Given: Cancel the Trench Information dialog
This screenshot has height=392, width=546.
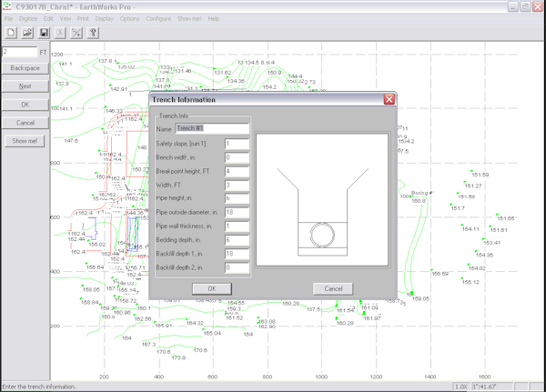Looking at the screenshot, I should click(x=333, y=288).
